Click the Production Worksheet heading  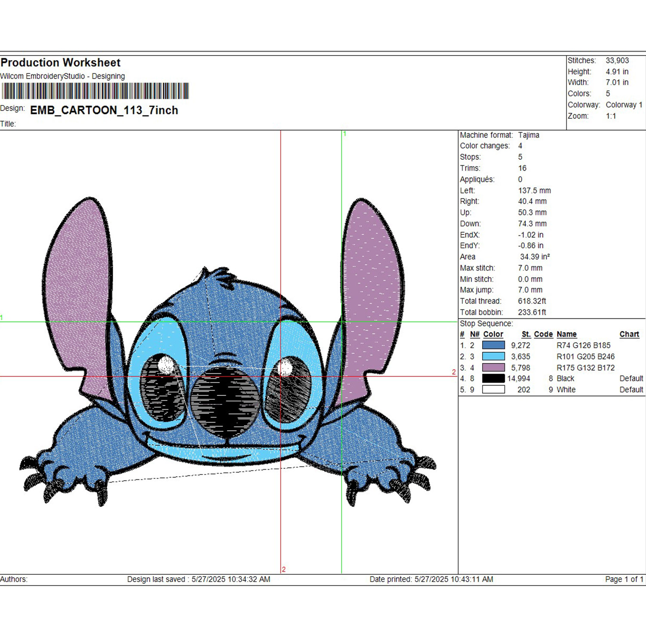click(61, 63)
